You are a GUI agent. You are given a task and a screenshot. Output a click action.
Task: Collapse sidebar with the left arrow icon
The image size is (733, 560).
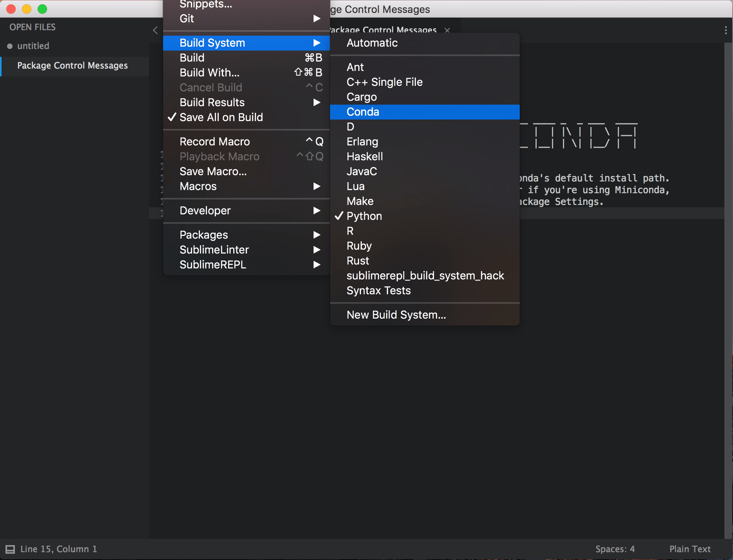(155, 30)
